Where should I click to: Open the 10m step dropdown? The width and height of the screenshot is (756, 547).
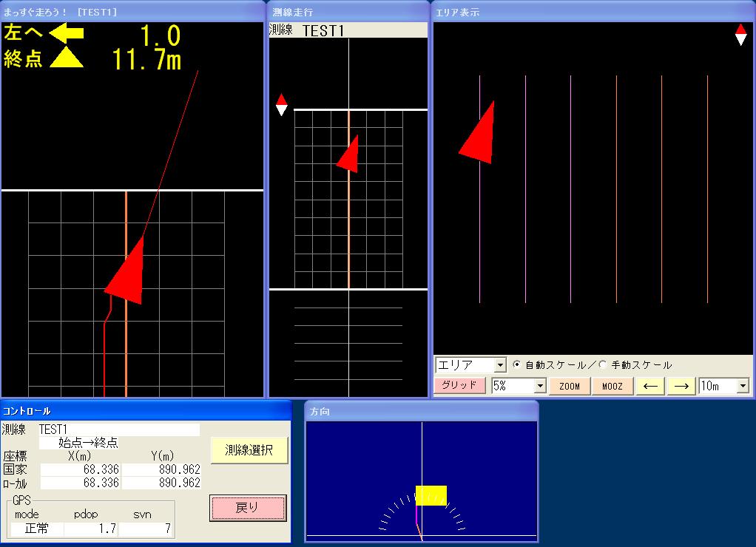pos(743,386)
